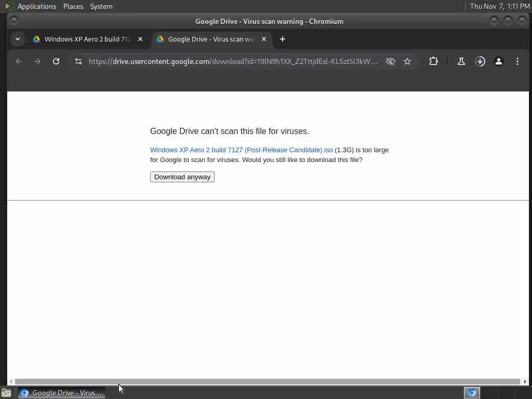The image size is (532, 399).
Task: Click the Download anyway button
Action: (x=182, y=177)
